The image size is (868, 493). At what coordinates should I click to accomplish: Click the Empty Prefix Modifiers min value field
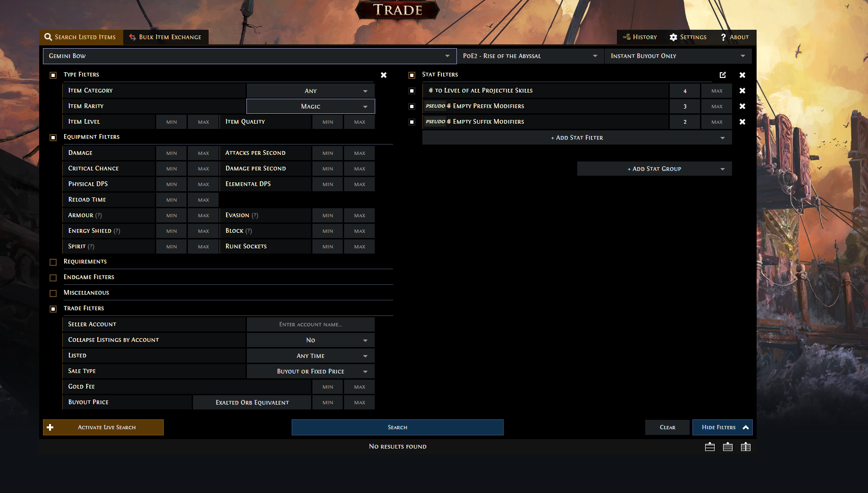coord(685,106)
